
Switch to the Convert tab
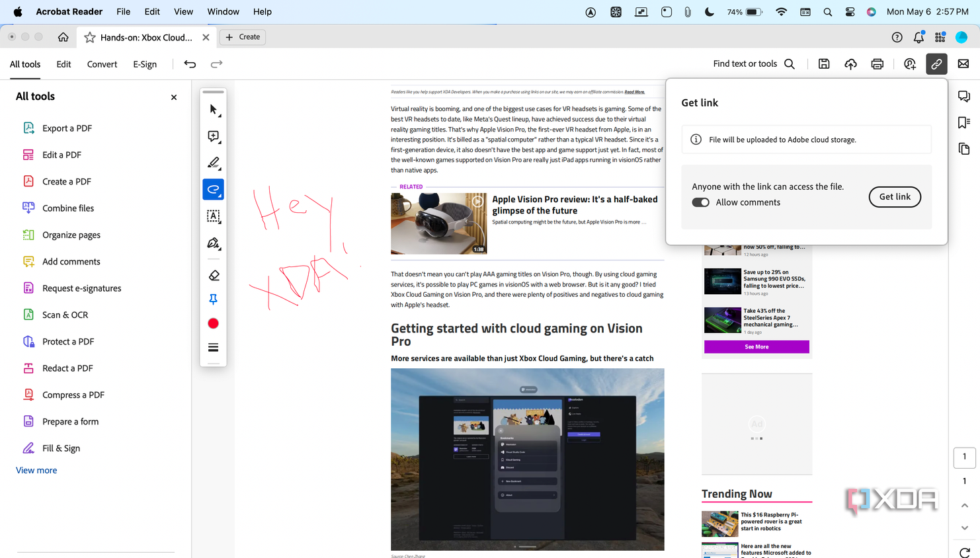(102, 64)
